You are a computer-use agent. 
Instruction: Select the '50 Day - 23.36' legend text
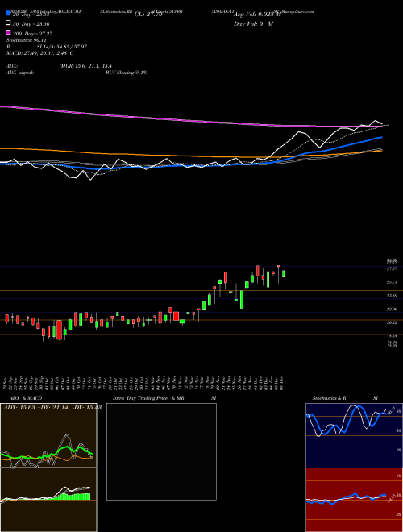pyautogui.click(x=31, y=24)
